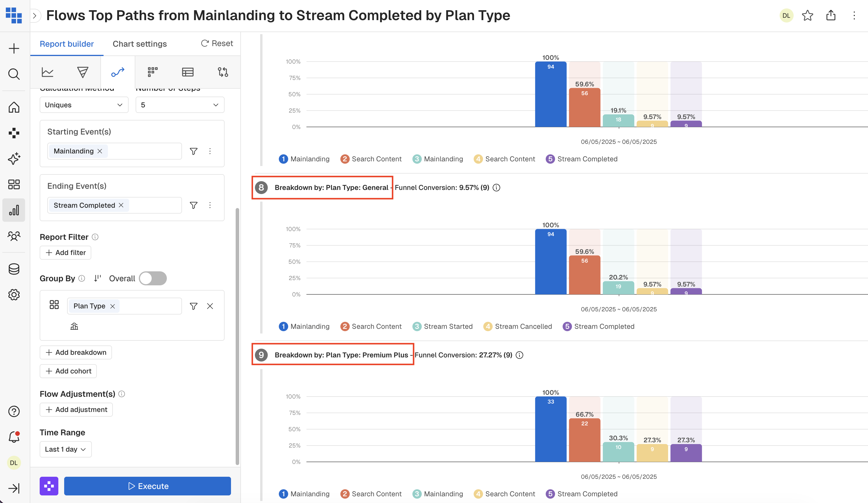Toggle the Overall group-by switch

(x=153, y=278)
